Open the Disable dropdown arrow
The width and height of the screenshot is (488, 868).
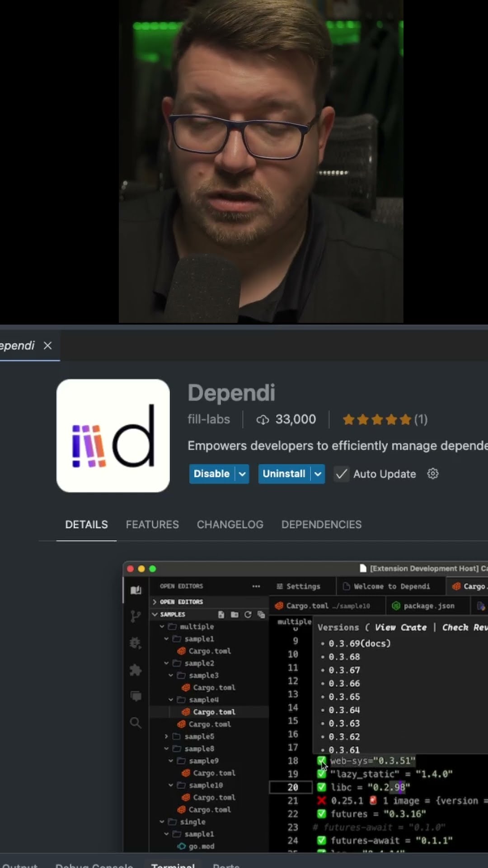[242, 474]
